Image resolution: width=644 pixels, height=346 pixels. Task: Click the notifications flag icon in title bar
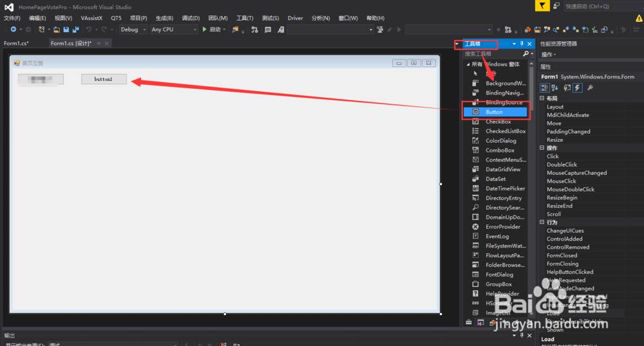542,6
